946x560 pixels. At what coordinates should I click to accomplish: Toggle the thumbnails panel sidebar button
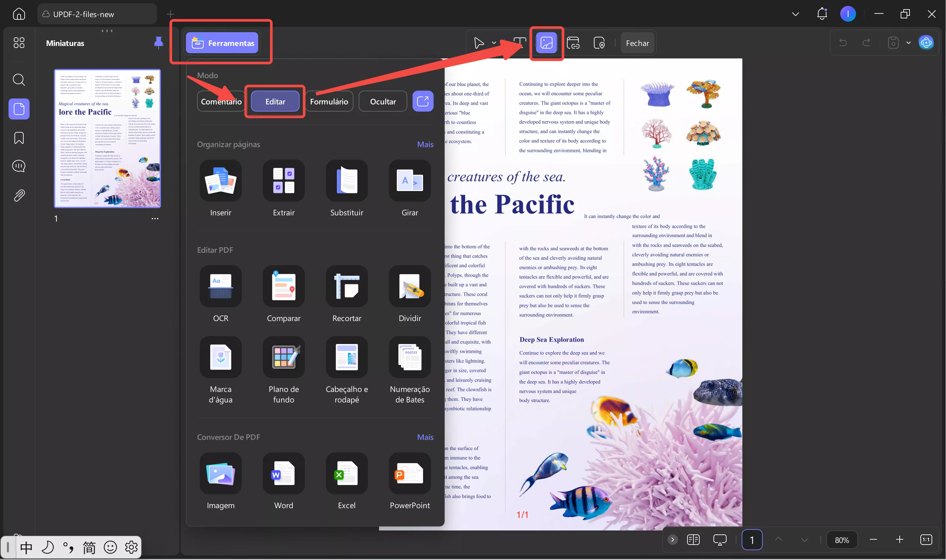(19, 109)
